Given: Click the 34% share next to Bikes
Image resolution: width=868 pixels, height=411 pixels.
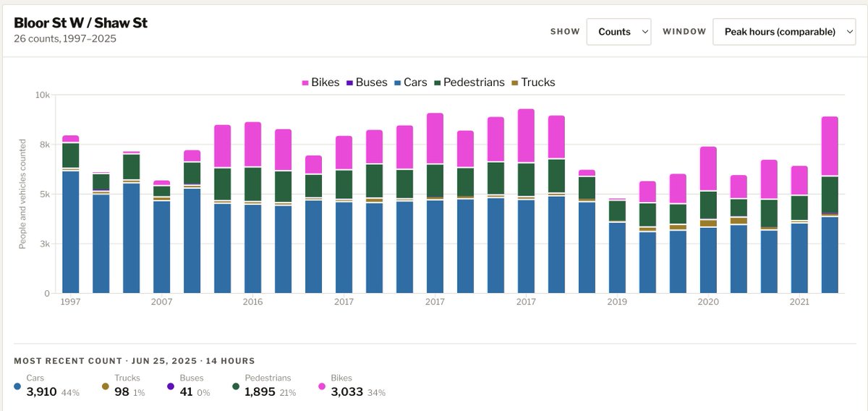Looking at the screenshot, I should pyautogui.click(x=376, y=393).
